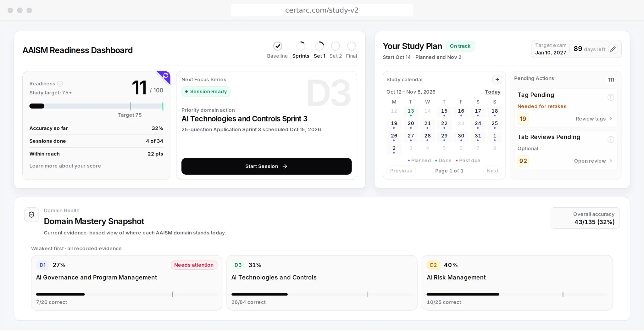Viewport: 644px width, 331px height.
Task: Click Target exam Jan 10, 2027
Action: 551,49
